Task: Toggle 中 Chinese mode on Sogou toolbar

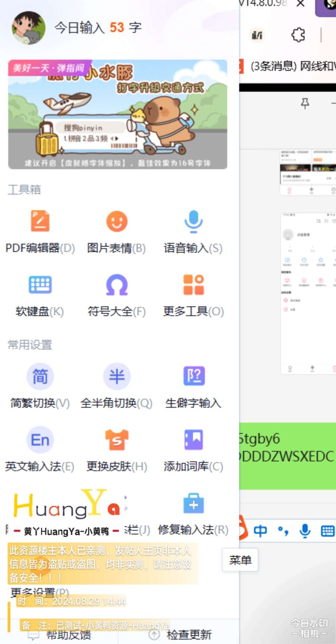Action: tap(260, 530)
